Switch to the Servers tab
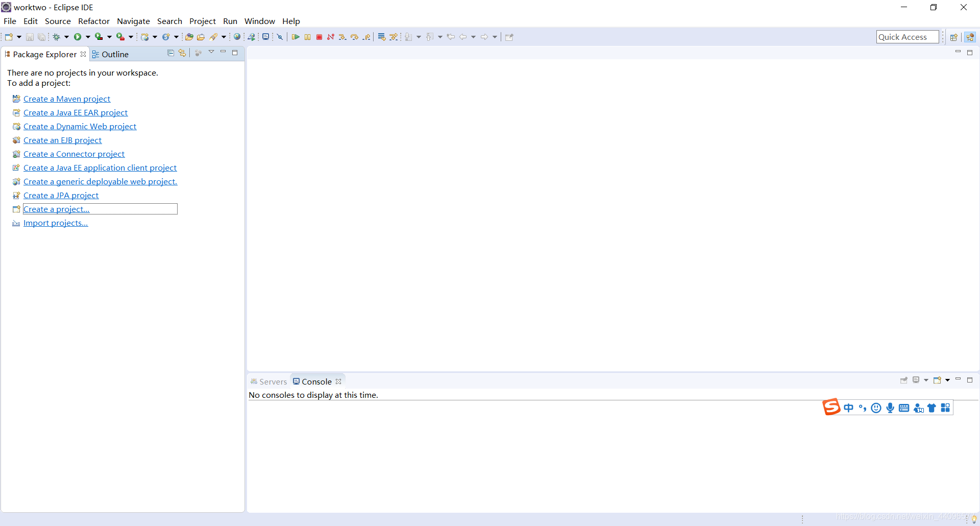 [269, 381]
